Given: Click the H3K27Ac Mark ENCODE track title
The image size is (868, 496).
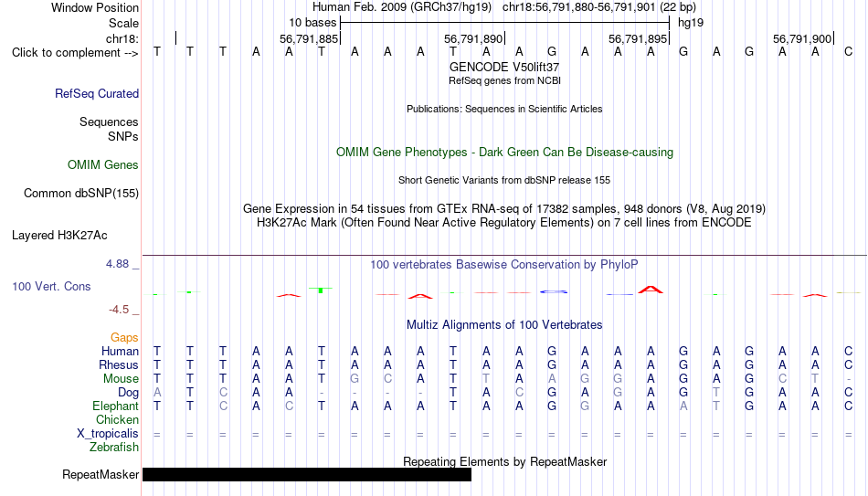Looking at the screenshot, I should click(x=504, y=223).
